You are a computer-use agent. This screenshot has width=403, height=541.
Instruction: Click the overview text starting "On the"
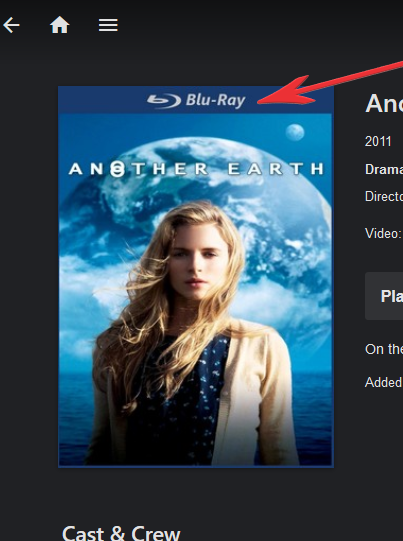pos(384,349)
